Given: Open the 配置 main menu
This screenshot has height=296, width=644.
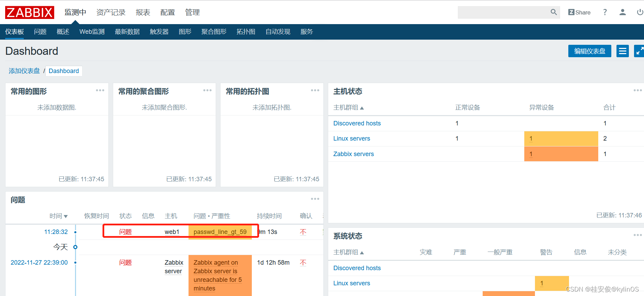Looking at the screenshot, I should coord(168,12).
